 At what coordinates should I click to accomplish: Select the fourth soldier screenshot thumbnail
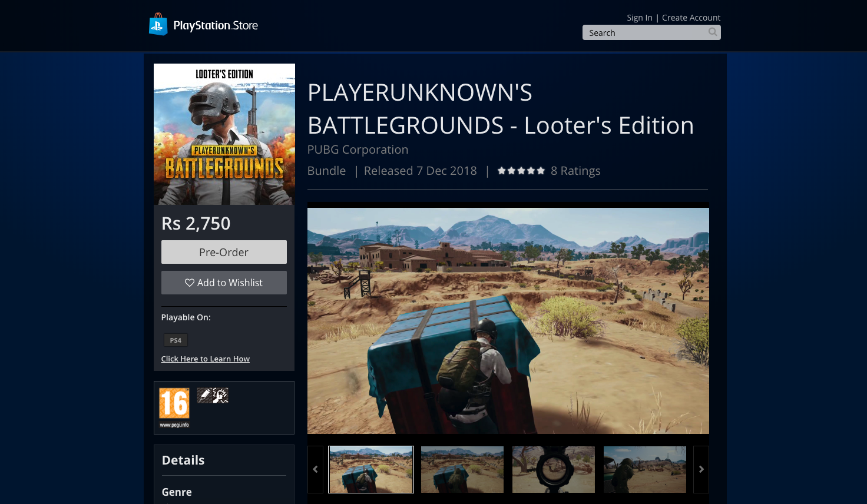[x=645, y=469]
